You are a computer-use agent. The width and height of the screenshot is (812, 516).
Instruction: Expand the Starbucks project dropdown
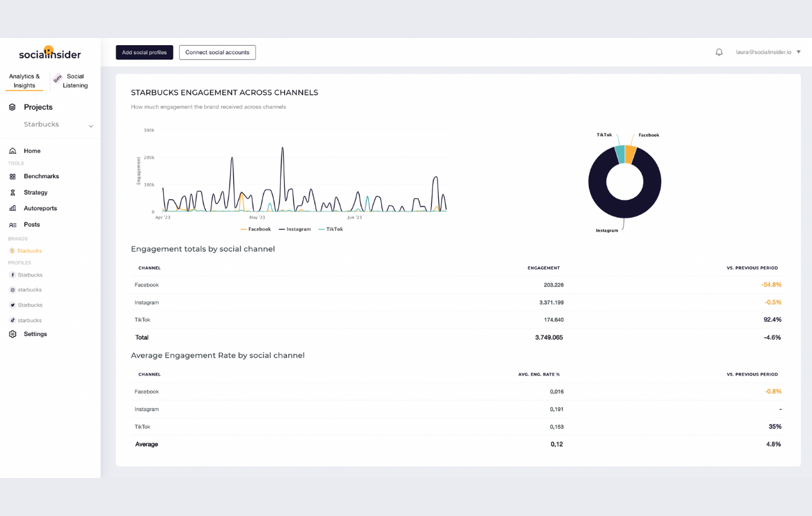(91, 126)
